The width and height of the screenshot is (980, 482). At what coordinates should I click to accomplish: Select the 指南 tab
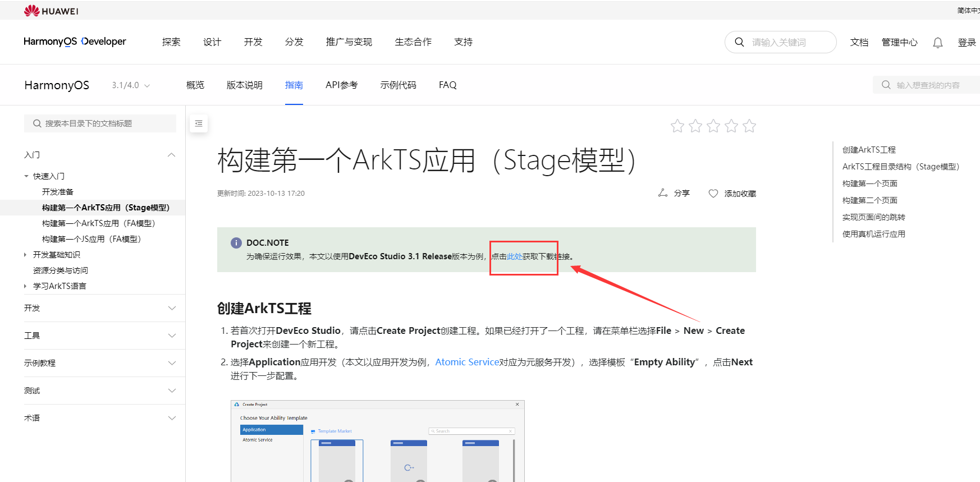click(294, 85)
